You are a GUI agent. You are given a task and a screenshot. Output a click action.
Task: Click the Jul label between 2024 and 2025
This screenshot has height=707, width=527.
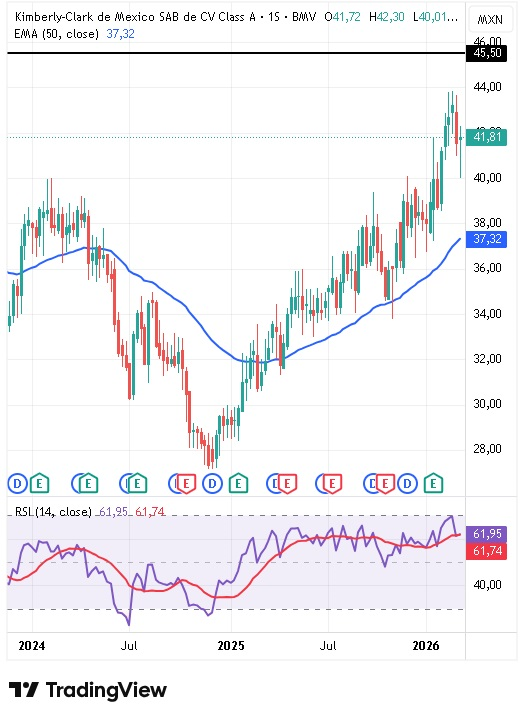[x=129, y=646]
